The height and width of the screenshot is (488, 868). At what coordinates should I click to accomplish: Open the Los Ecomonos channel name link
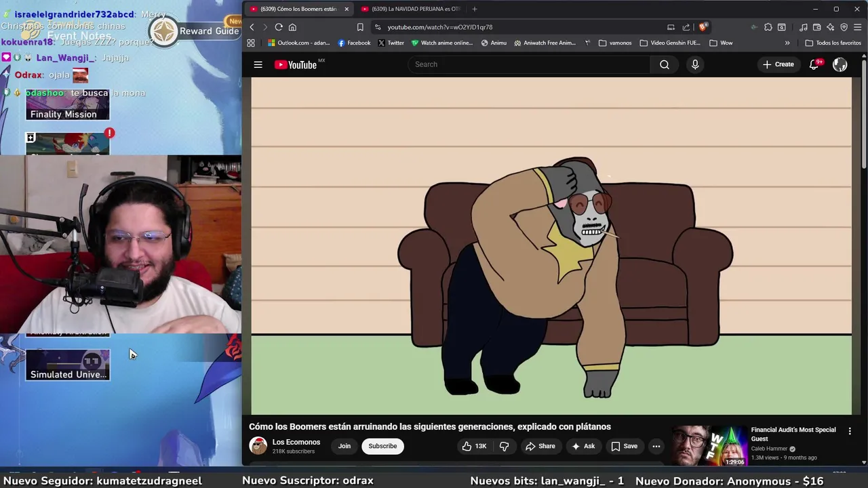tap(296, 442)
